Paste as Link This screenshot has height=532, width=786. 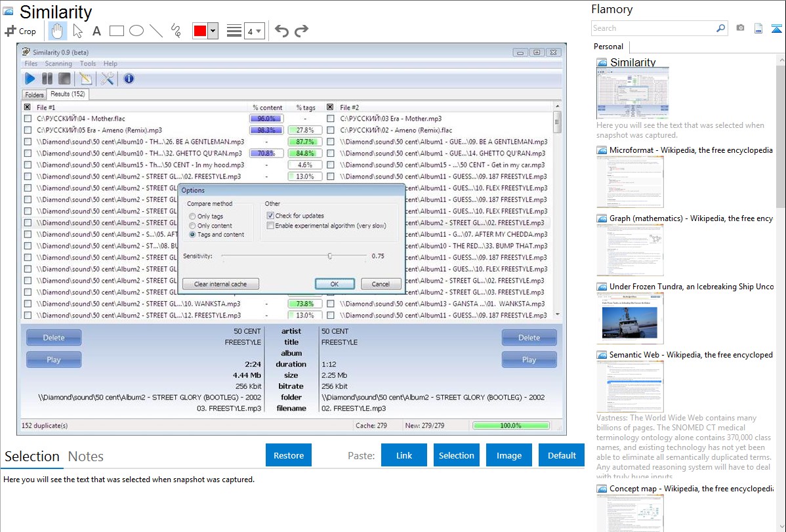click(x=404, y=455)
